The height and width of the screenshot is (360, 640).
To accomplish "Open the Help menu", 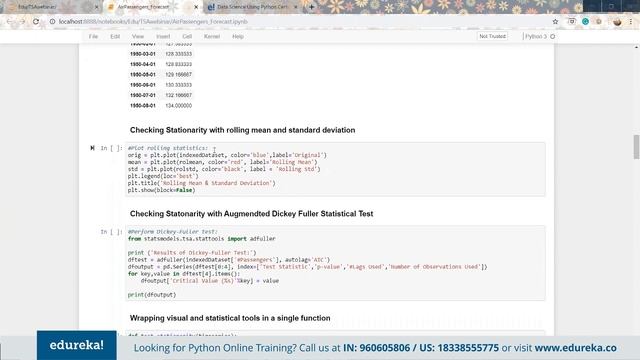I will pyautogui.click(x=238, y=36).
